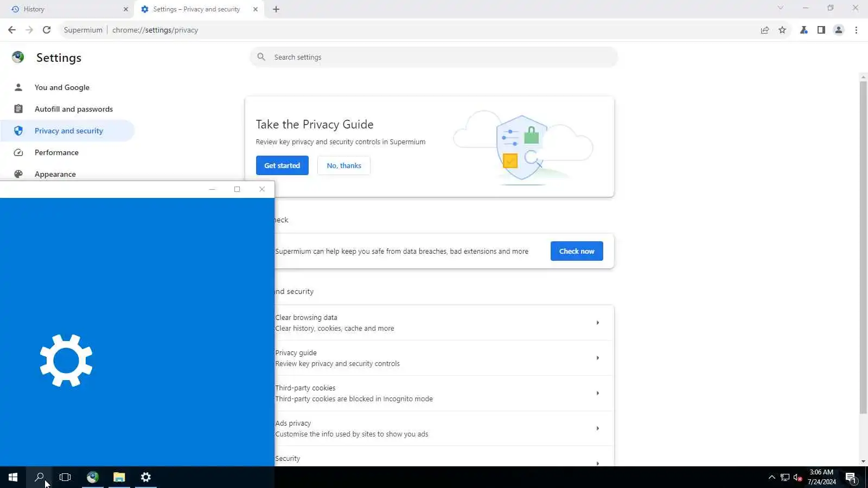This screenshot has width=868, height=488.
Task: Click the Privacy guide row text
Action: (296, 353)
